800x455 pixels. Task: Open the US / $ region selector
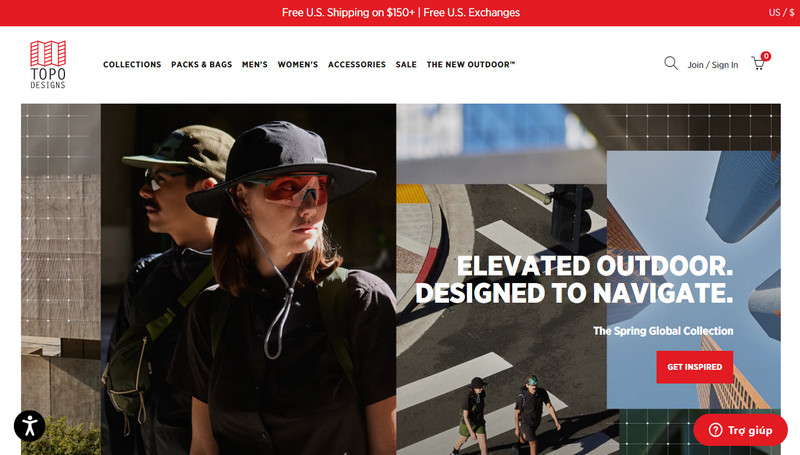(x=781, y=12)
